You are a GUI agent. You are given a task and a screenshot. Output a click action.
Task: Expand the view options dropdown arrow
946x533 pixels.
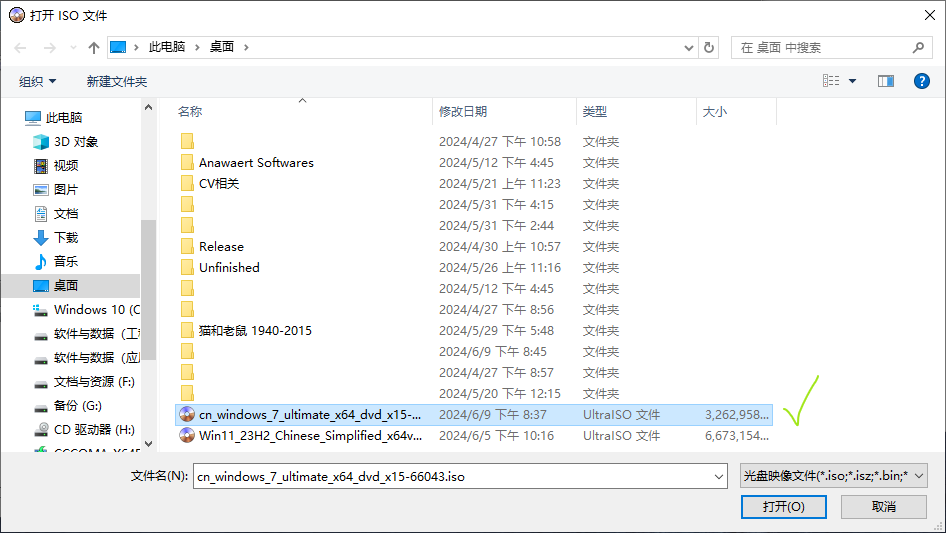(853, 81)
